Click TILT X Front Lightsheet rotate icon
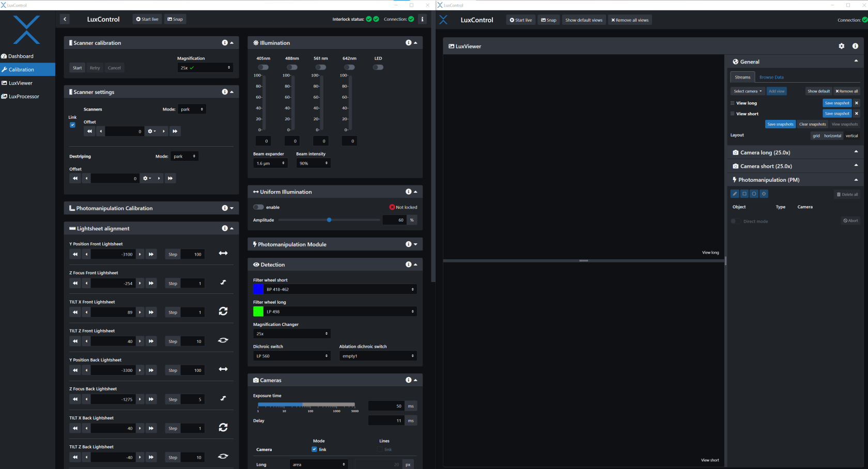 tap(223, 311)
